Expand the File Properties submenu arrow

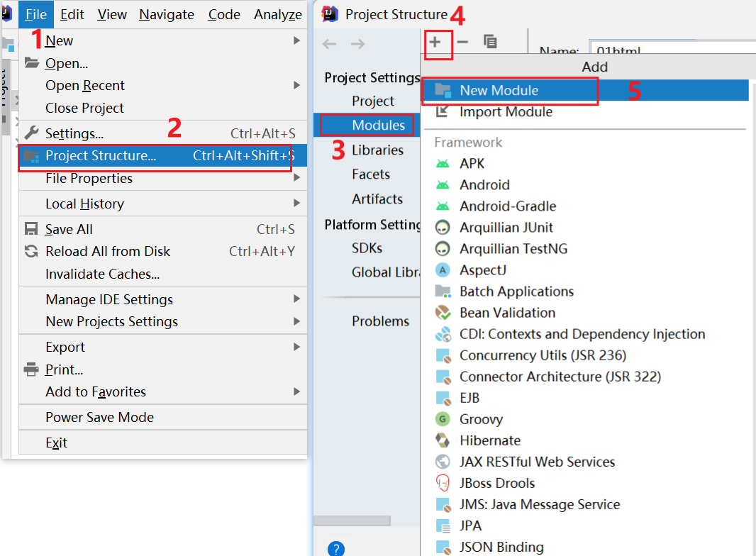297,177
